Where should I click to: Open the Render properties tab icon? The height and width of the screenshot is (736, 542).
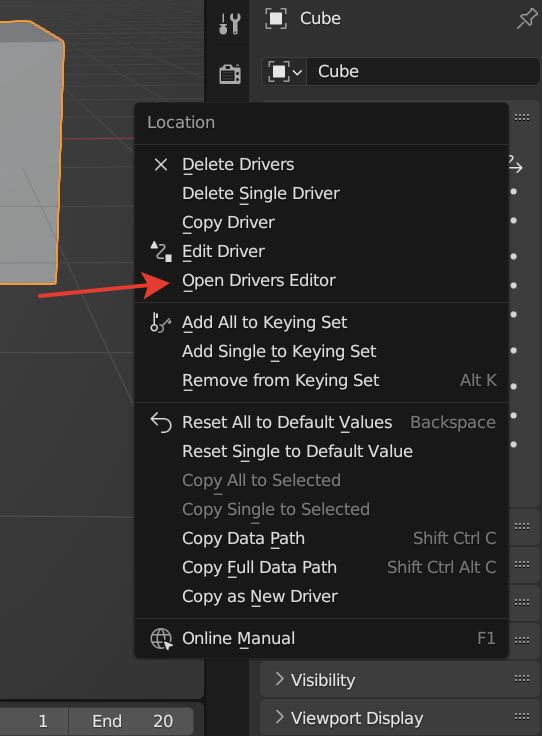pyautogui.click(x=229, y=74)
